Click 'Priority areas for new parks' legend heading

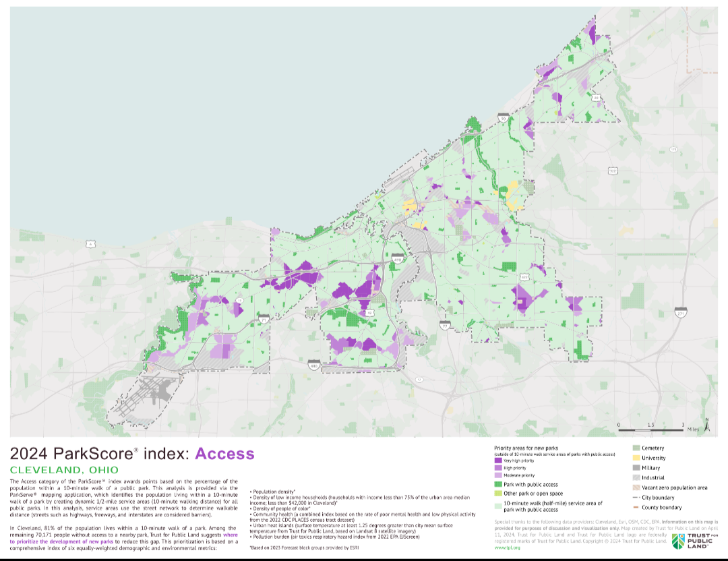point(526,448)
